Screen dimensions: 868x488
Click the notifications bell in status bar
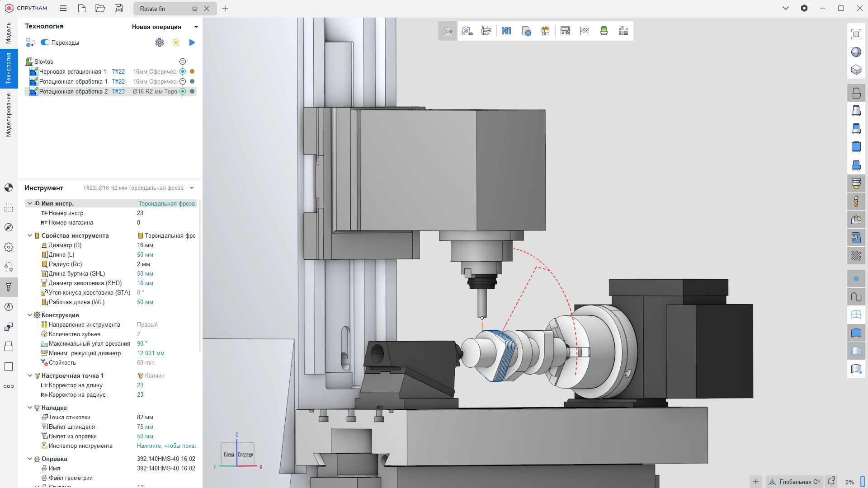point(831,482)
